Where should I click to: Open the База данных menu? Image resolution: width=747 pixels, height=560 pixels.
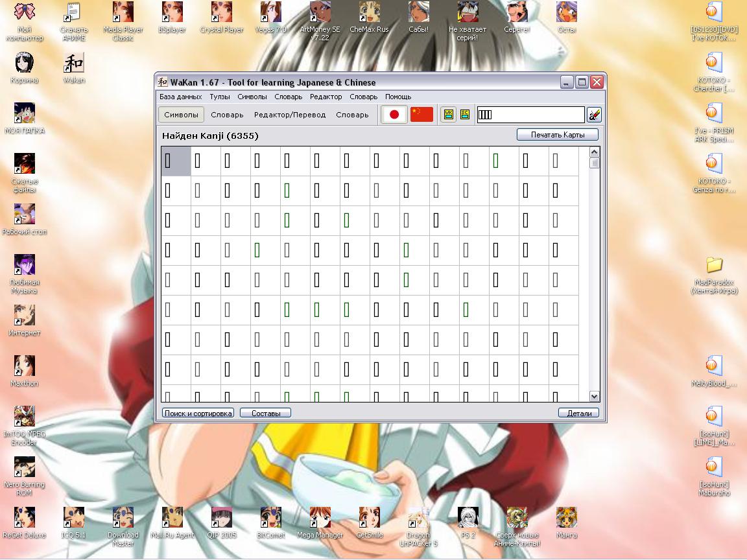(180, 97)
